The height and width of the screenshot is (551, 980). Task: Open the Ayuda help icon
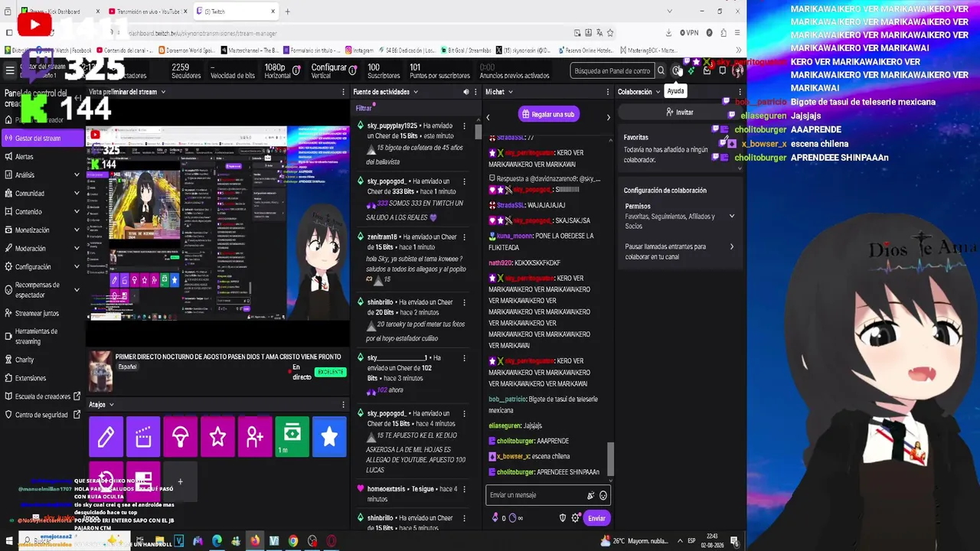(x=677, y=71)
